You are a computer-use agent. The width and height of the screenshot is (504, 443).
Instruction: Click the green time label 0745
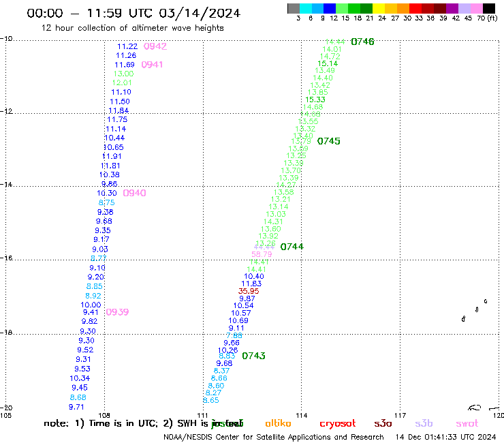pos(328,141)
